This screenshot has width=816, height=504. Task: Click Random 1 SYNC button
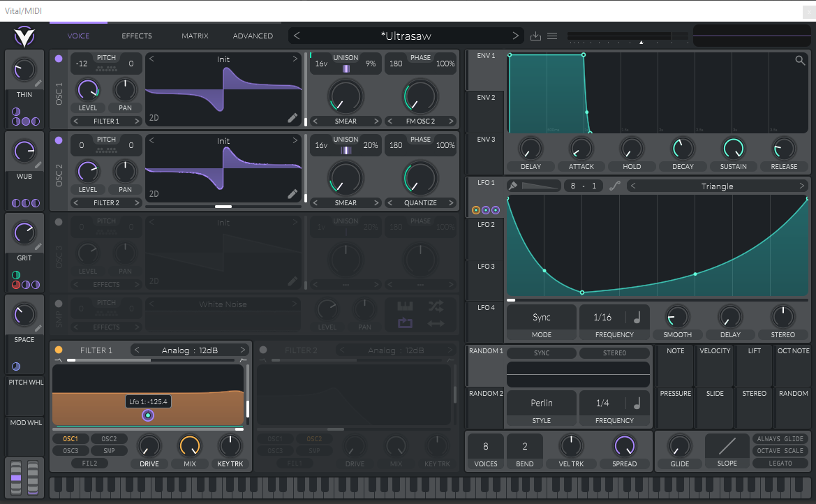pos(541,353)
